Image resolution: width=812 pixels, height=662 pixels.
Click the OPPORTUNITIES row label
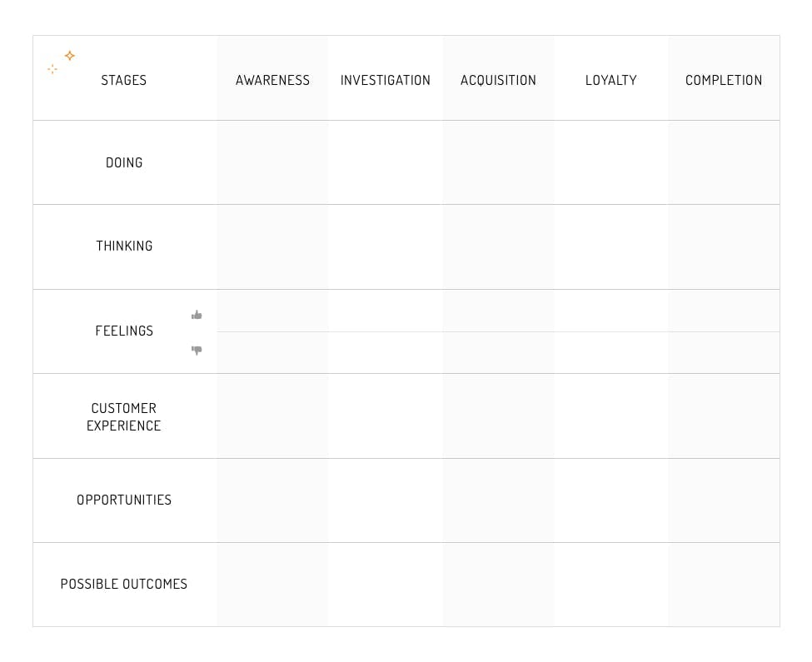[x=124, y=500]
